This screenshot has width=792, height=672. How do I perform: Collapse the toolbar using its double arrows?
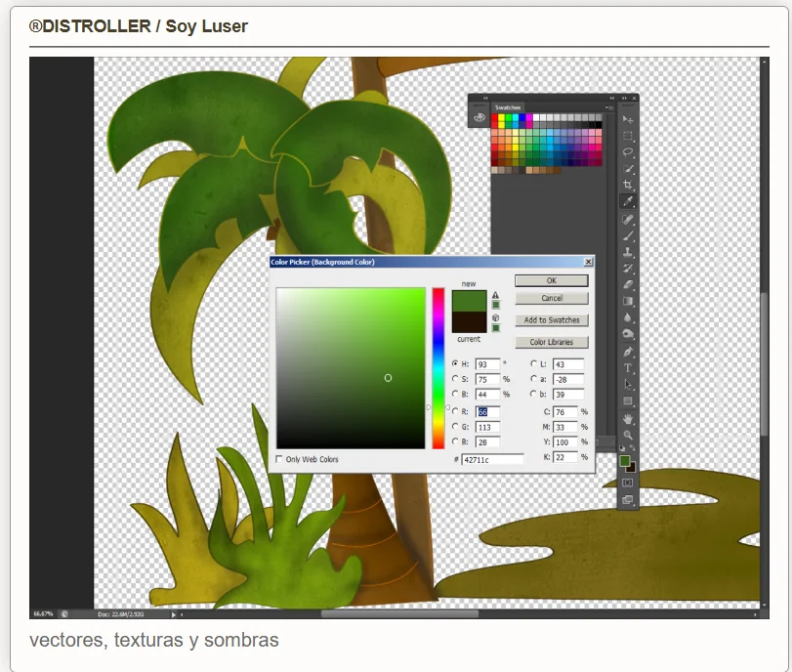tap(624, 98)
